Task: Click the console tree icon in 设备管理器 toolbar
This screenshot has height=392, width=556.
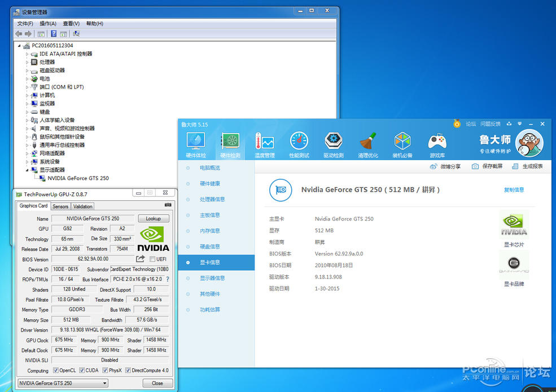Action: coord(41,34)
